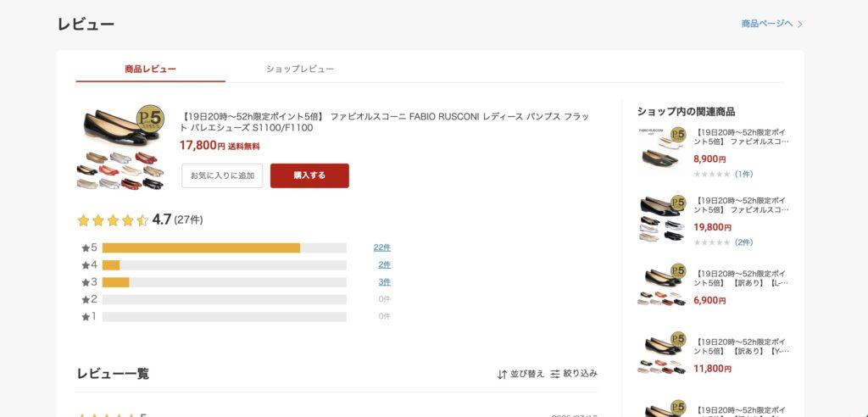The height and width of the screenshot is (417, 868).
Task: Click the 8,900円 related product shoe thumbnail
Action: pyautogui.click(x=662, y=151)
